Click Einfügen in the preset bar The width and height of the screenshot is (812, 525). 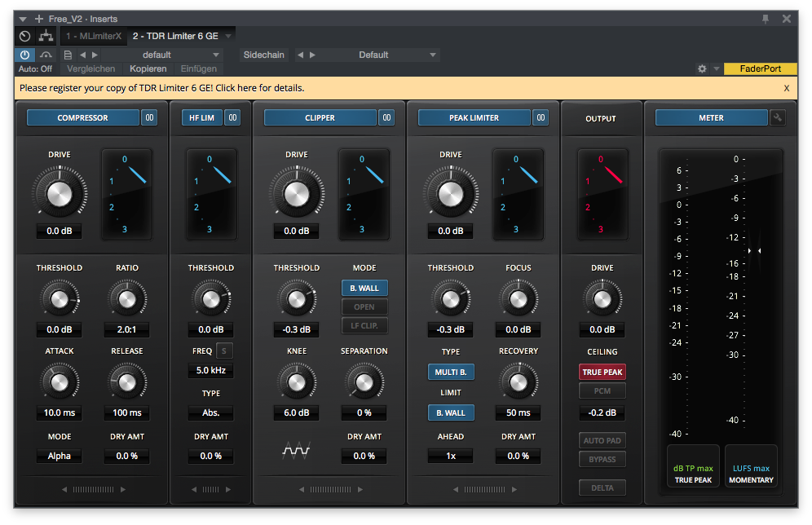199,68
